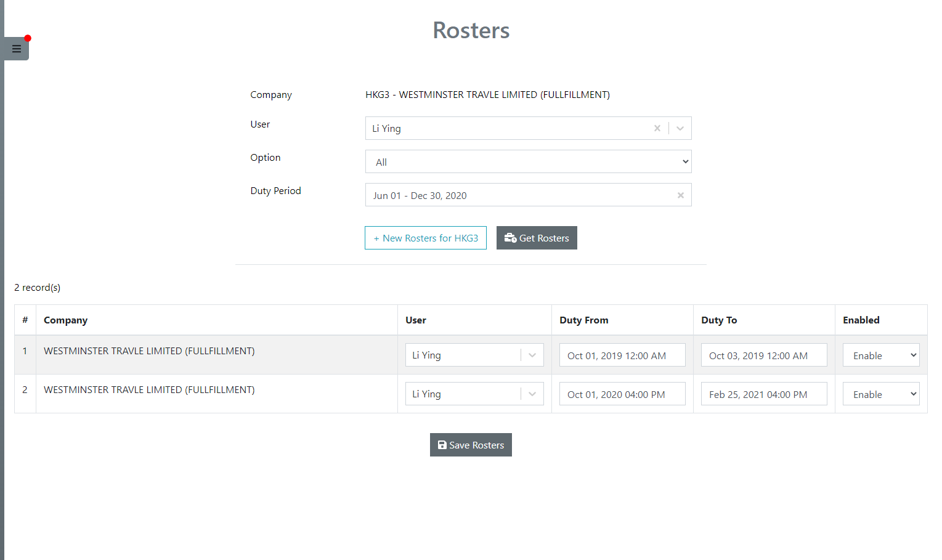Click the Duty Period date range field
The image size is (942, 560).
tap(529, 195)
